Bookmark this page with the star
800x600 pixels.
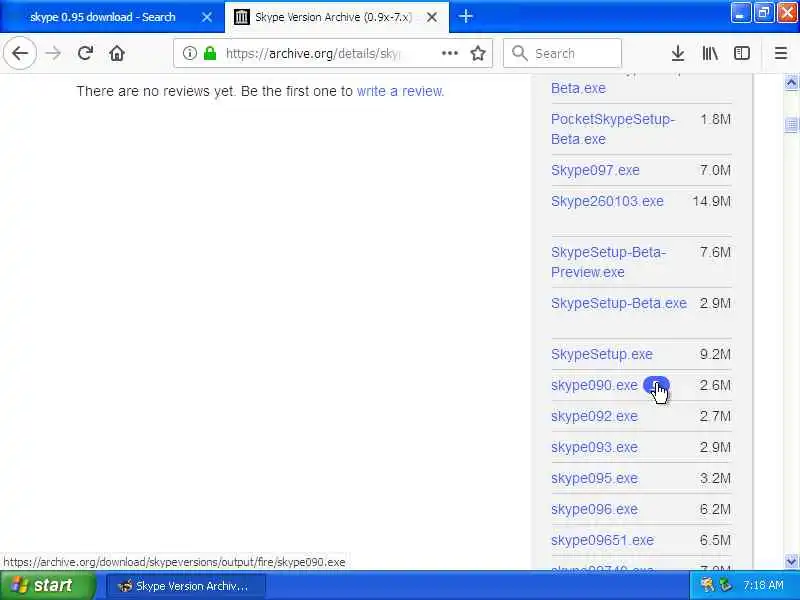coord(478,53)
